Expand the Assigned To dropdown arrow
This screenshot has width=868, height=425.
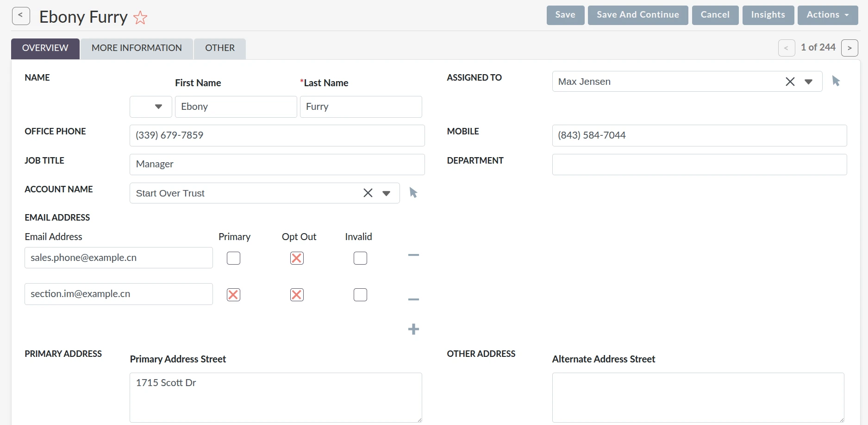808,82
